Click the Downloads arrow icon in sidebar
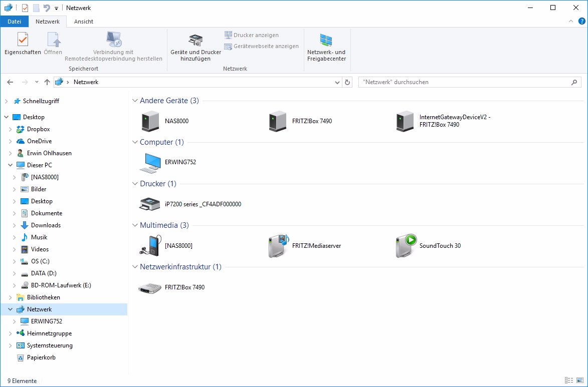The width and height of the screenshot is (588, 387). coord(25,225)
